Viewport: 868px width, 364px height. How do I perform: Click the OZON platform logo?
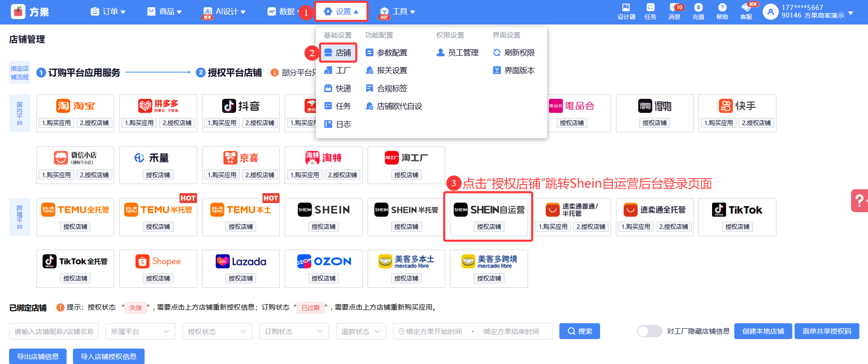[324, 262]
